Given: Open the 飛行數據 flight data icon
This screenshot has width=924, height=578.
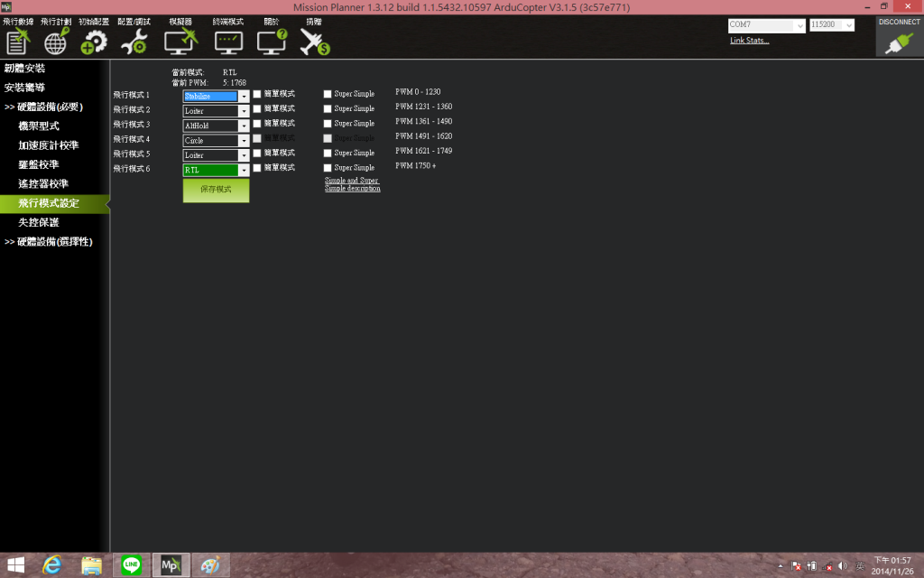Looking at the screenshot, I should pyautogui.click(x=18, y=42).
